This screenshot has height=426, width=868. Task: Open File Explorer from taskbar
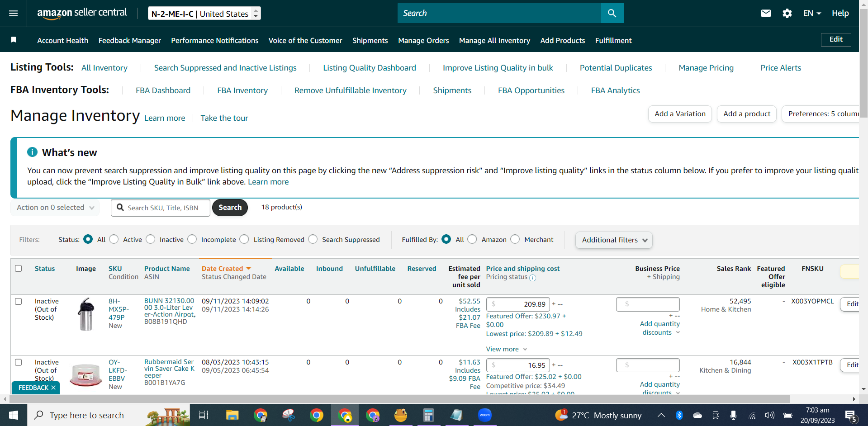click(x=232, y=415)
